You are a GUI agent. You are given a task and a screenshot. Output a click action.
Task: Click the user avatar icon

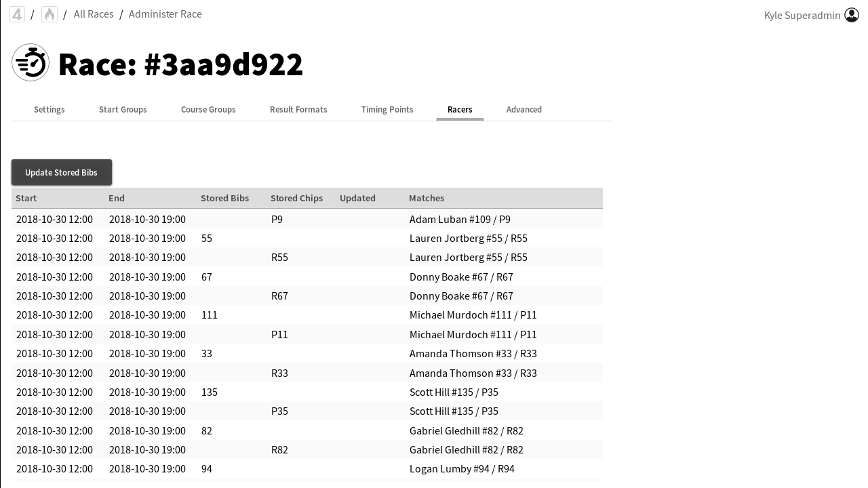(852, 15)
